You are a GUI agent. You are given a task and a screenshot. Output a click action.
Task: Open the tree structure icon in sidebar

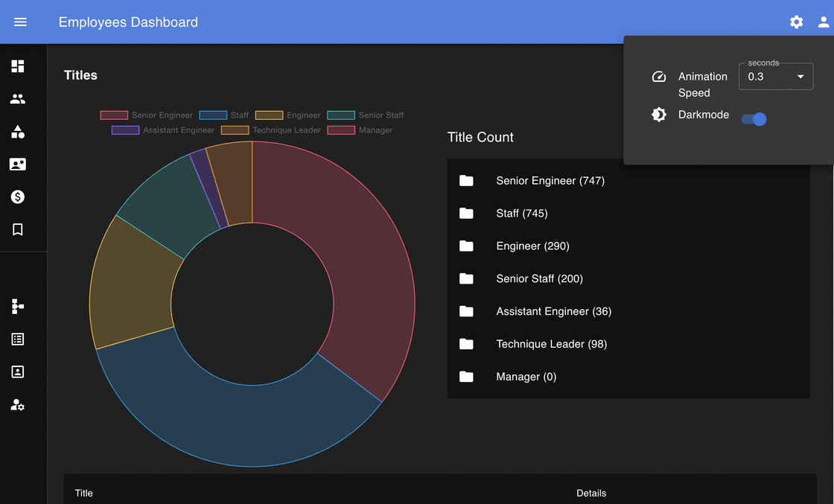coord(18,306)
